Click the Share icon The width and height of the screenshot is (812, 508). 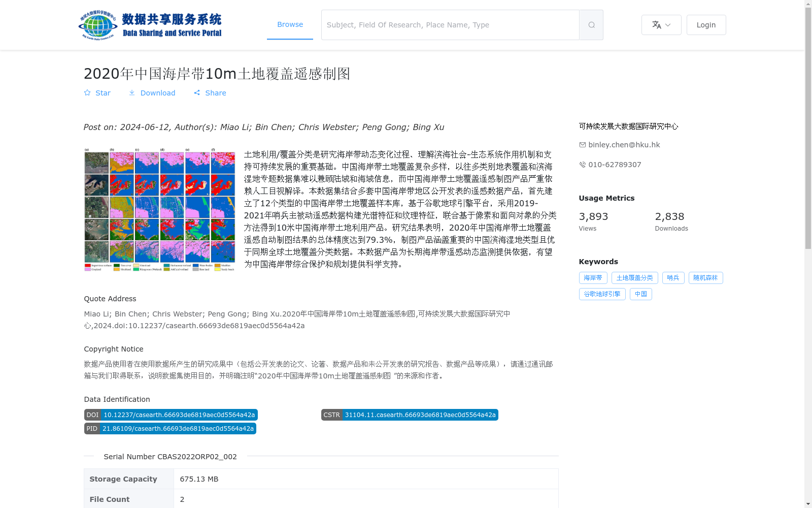(x=197, y=93)
